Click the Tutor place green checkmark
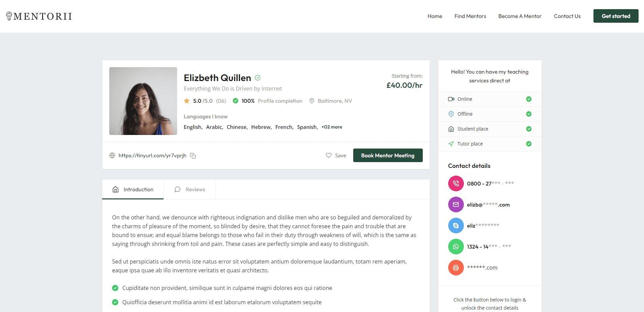644x312 pixels. (x=528, y=144)
